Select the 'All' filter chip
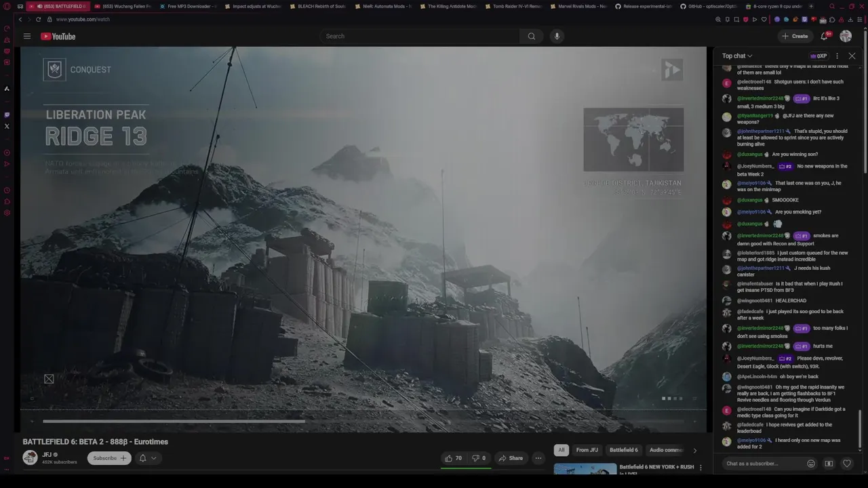Image resolution: width=868 pixels, height=488 pixels. (561, 450)
